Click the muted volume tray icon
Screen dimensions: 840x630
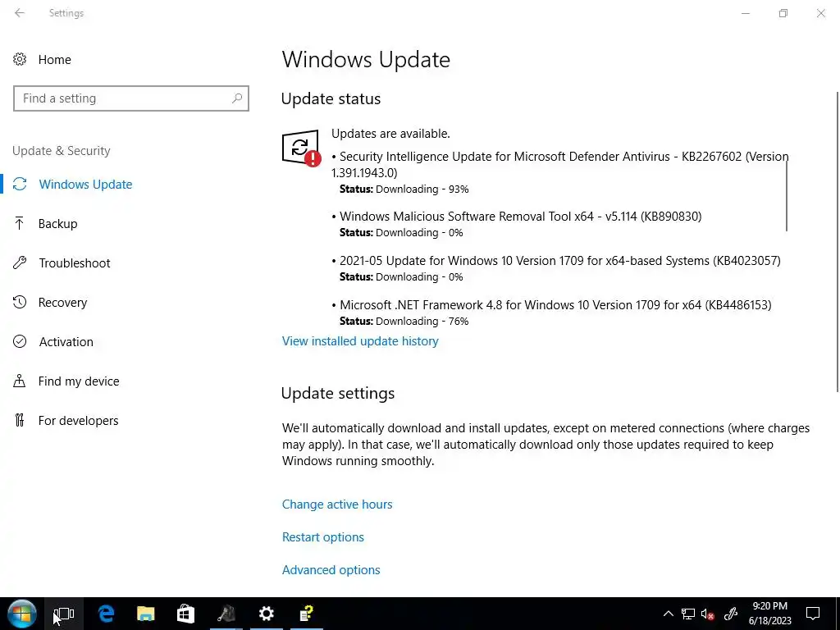coord(708,614)
